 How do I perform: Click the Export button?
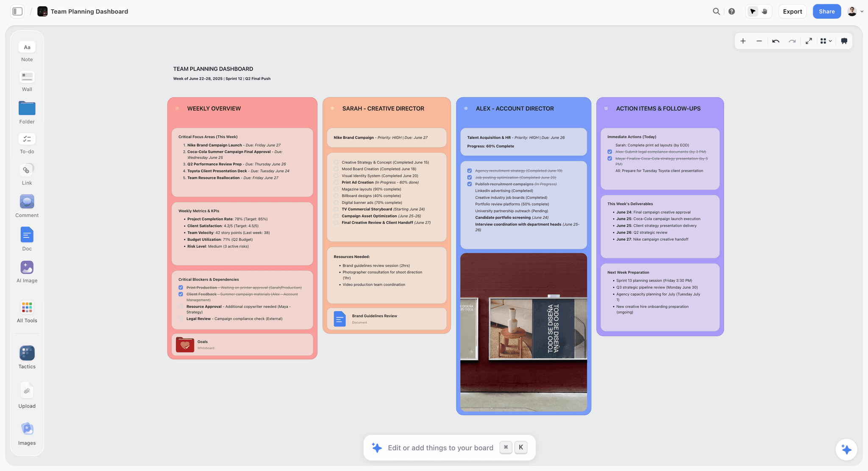pos(792,11)
